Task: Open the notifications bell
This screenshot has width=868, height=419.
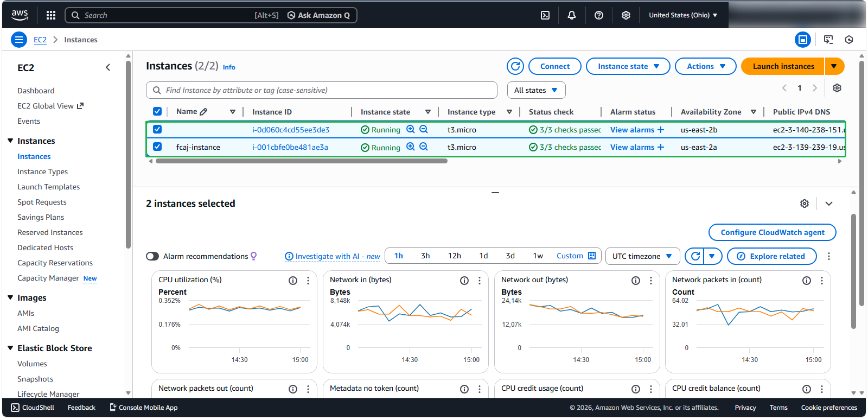Action: click(572, 15)
